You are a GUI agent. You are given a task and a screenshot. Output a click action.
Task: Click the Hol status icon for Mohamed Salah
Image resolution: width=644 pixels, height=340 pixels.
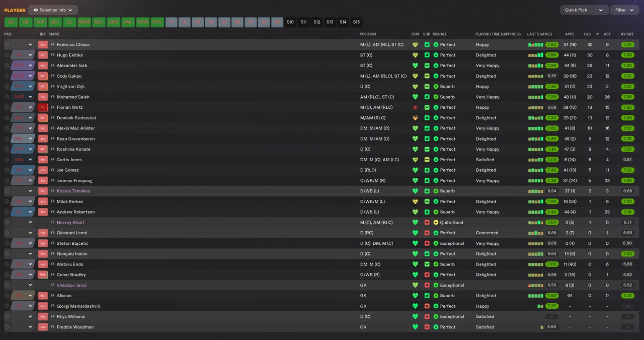pos(43,97)
